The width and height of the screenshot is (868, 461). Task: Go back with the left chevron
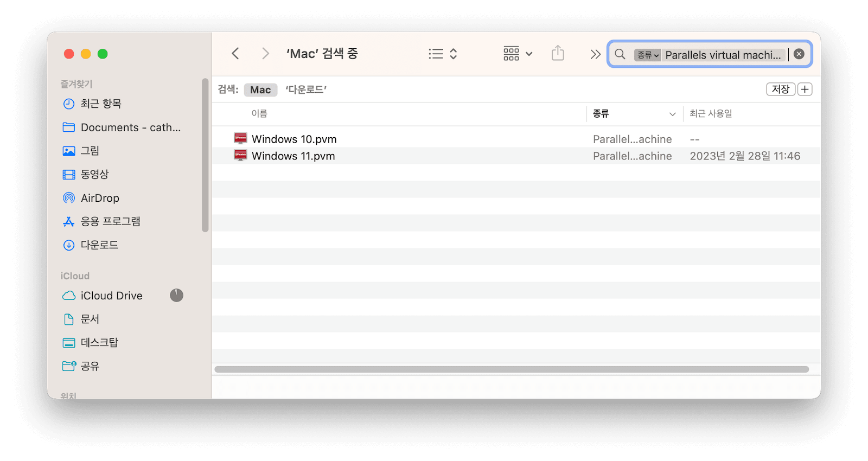click(235, 53)
